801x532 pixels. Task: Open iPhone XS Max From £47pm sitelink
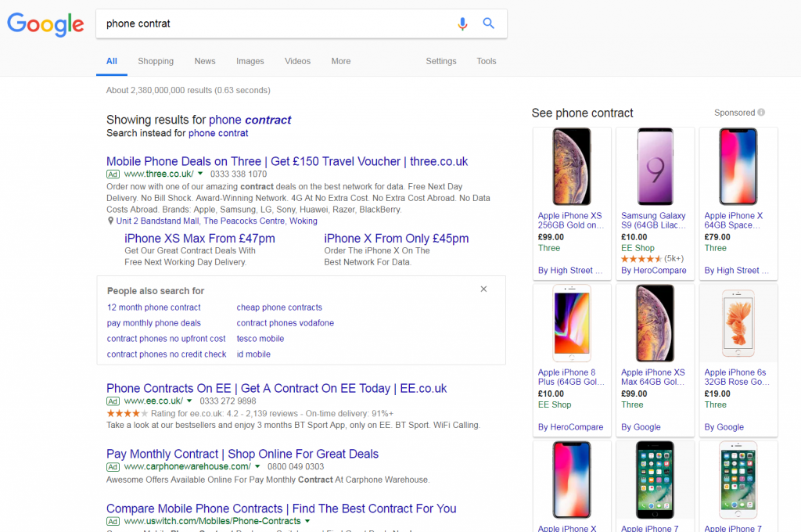click(x=199, y=238)
